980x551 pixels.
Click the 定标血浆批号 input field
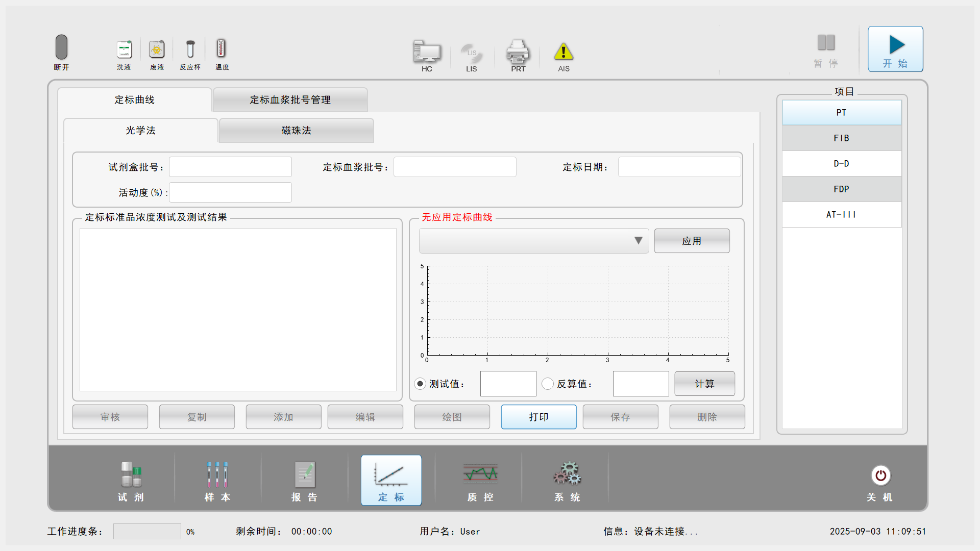click(x=455, y=167)
